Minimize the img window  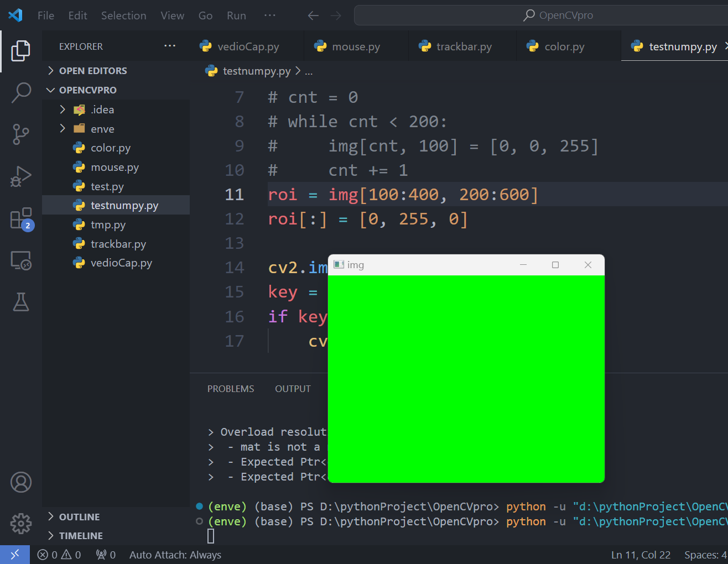tap(523, 265)
